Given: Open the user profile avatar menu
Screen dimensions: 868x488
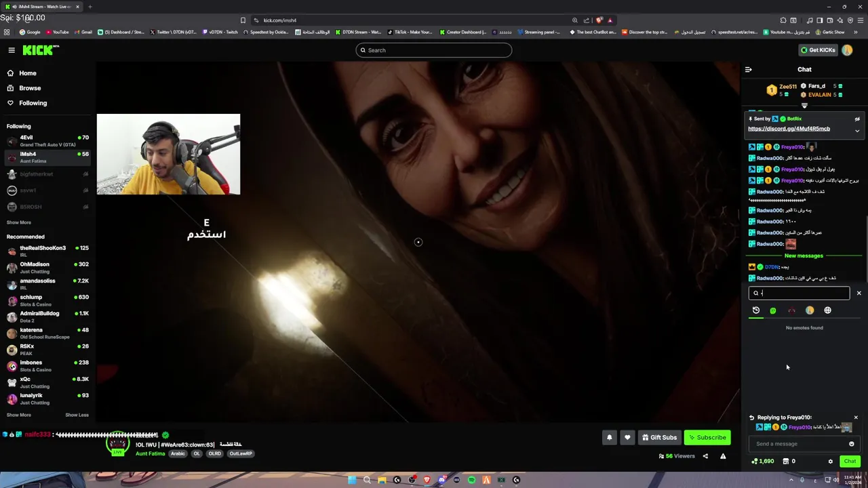Looking at the screenshot, I should pyautogui.click(x=847, y=50).
